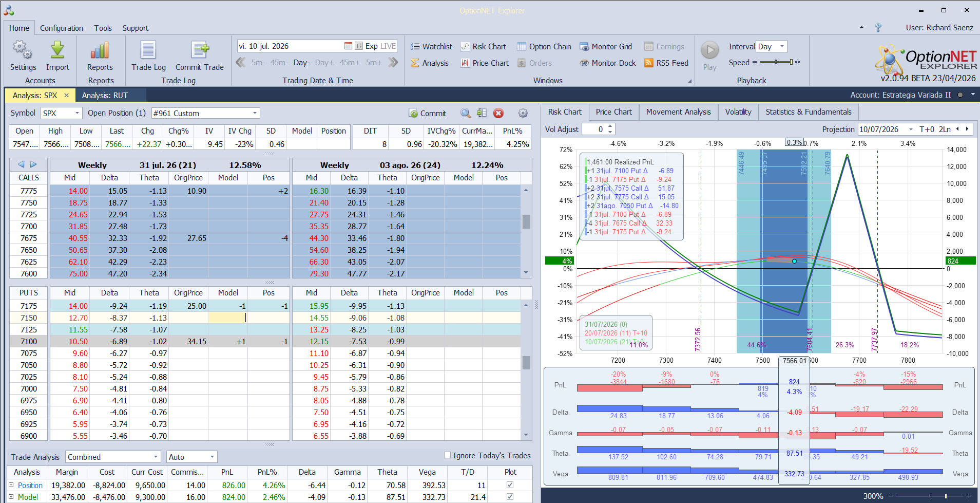Viewport: 980px width, 503px height.
Task: Open the Auto dropdown
Action: pyautogui.click(x=212, y=457)
